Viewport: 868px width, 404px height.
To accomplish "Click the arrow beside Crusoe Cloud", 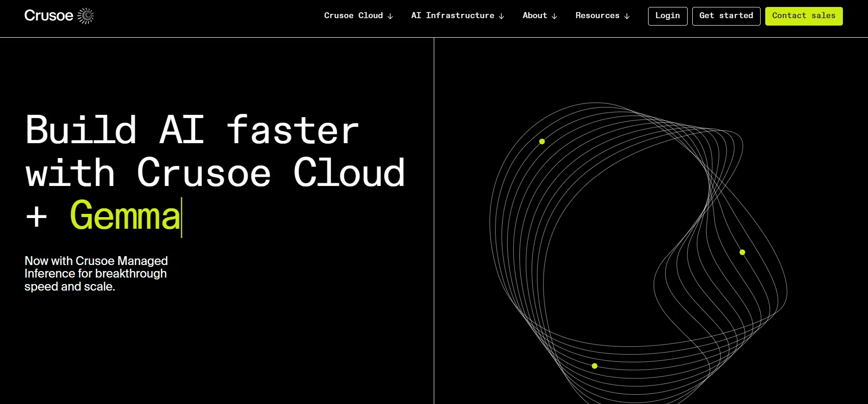I will pyautogui.click(x=391, y=16).
